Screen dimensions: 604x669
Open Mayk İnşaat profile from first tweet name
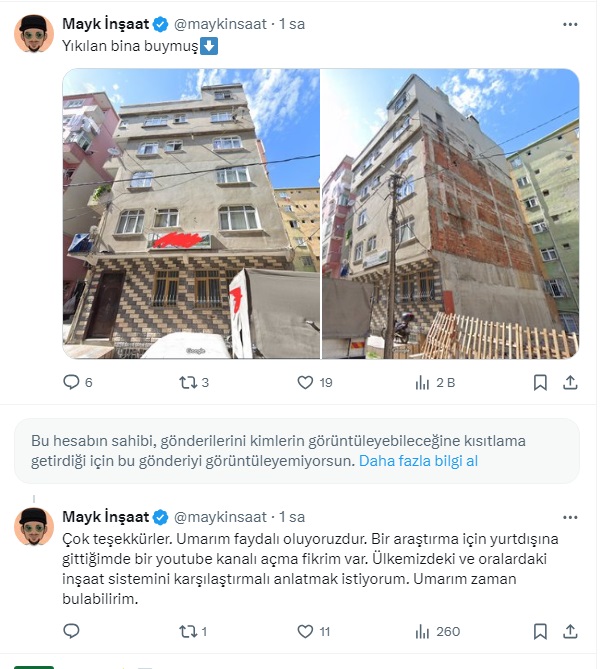point(106,24)
